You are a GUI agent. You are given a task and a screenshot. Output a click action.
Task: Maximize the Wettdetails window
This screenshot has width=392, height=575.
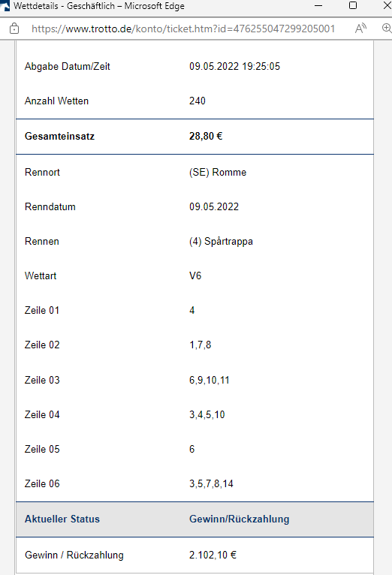353,5
